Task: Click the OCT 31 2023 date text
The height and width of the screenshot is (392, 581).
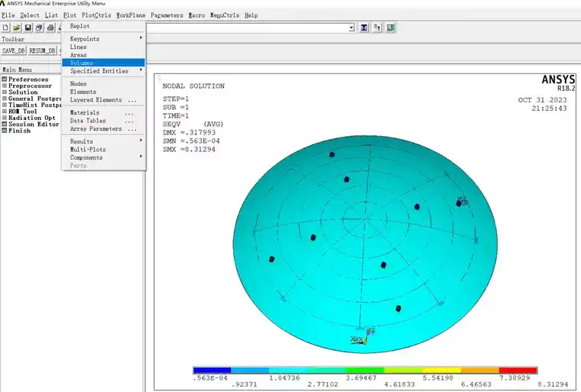Action: [x=543, y=100]
